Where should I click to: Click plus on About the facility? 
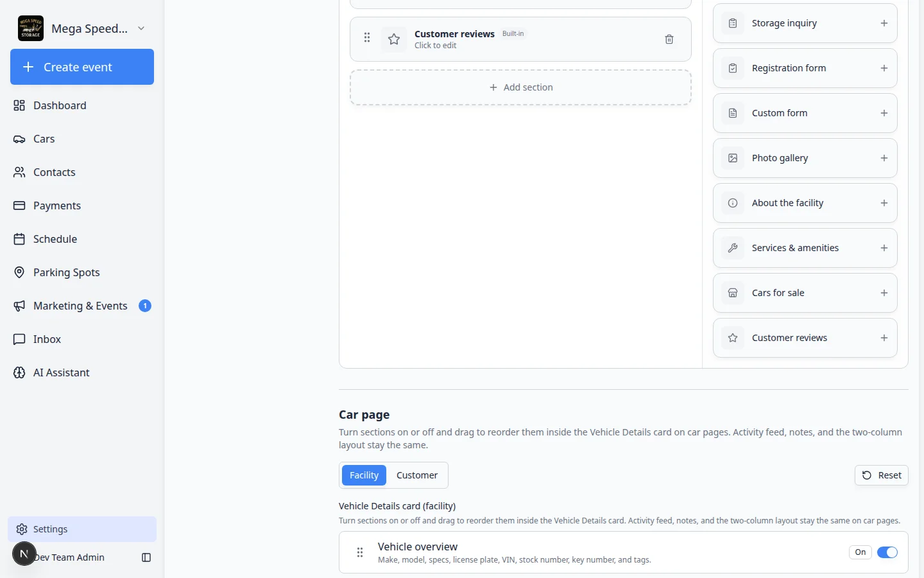884,203
